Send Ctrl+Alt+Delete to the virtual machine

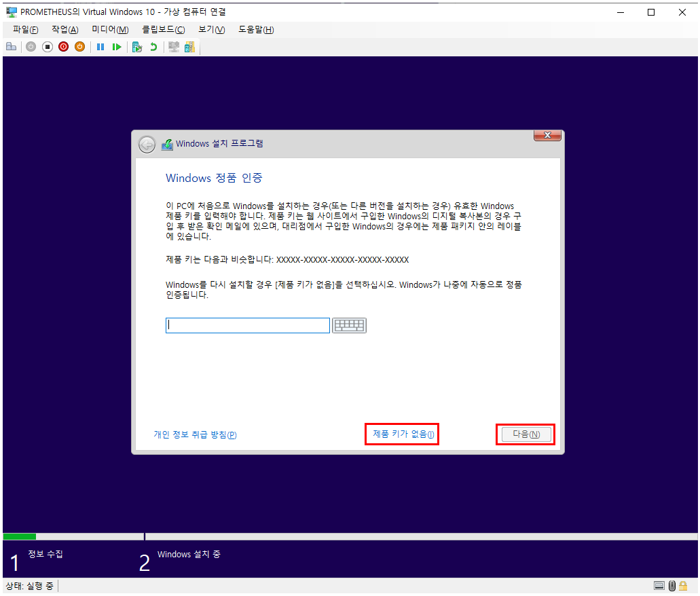coord(11,47)
